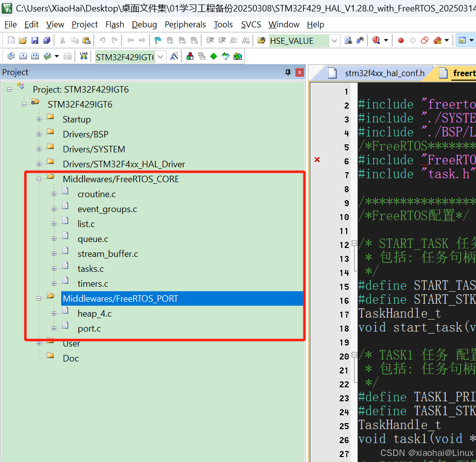Expand the Drivers/STM32F4xx_HAL_Driver group
The width and height of the screenshot is (476, 462).
(39, 164)
